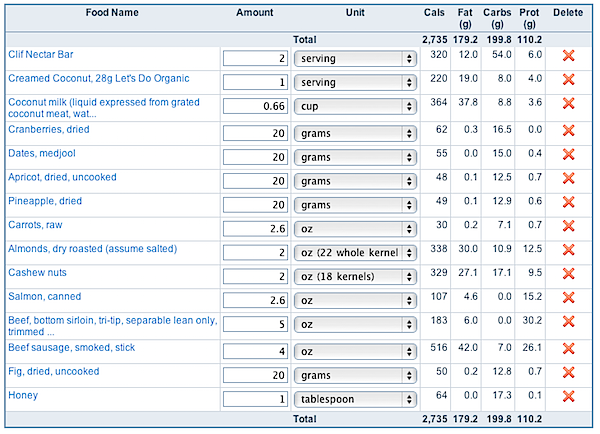The image size is (600, 434).
Task: Edit the amount field for Beef sausage
Action: [x=255, y=351]
